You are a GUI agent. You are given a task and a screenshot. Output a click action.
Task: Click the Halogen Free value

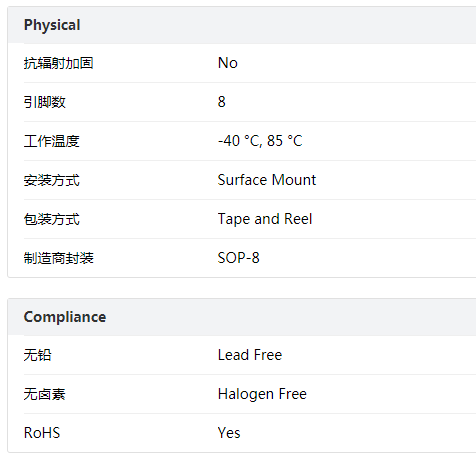point(262,394)
